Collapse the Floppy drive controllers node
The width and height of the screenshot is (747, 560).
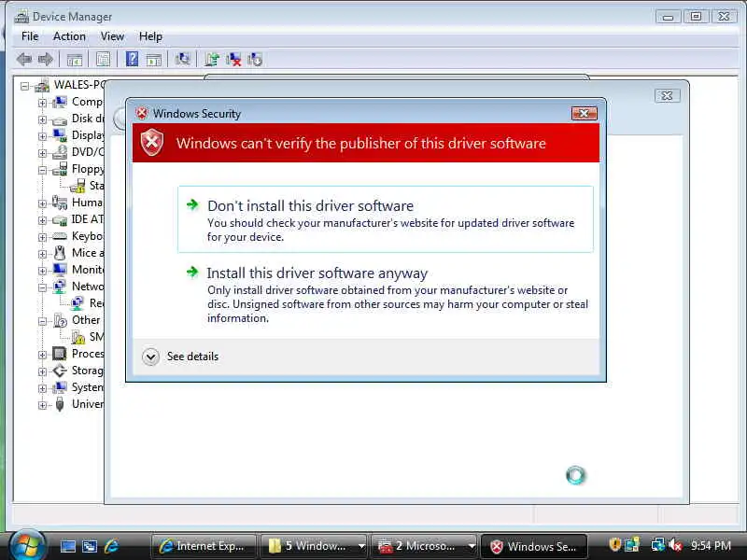(42, 170)
